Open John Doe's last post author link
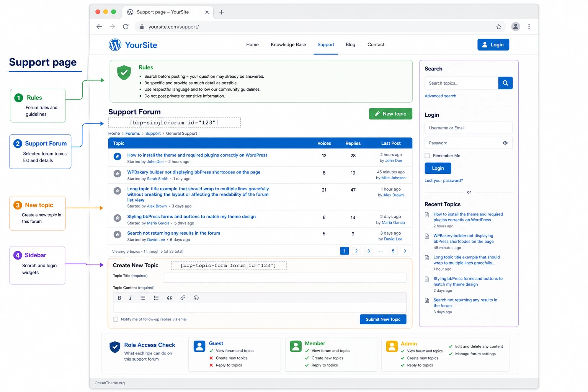This screenshot has width=588, height=392. click(x=394, y=161)
